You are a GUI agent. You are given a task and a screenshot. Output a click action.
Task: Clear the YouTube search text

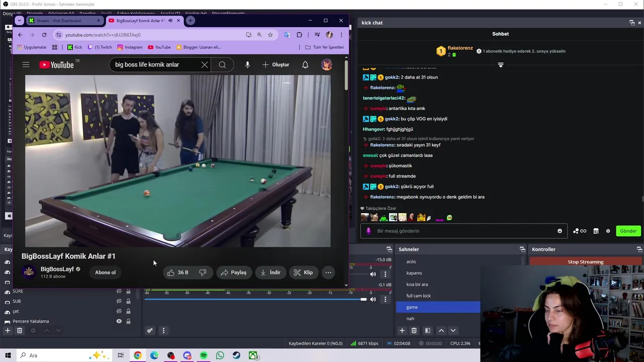[x=204, y=64]
